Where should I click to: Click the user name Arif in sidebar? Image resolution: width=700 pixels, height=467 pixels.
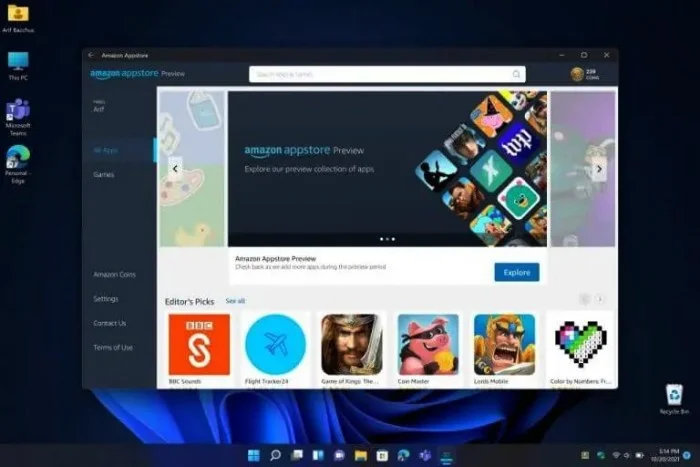coord(99,109)
